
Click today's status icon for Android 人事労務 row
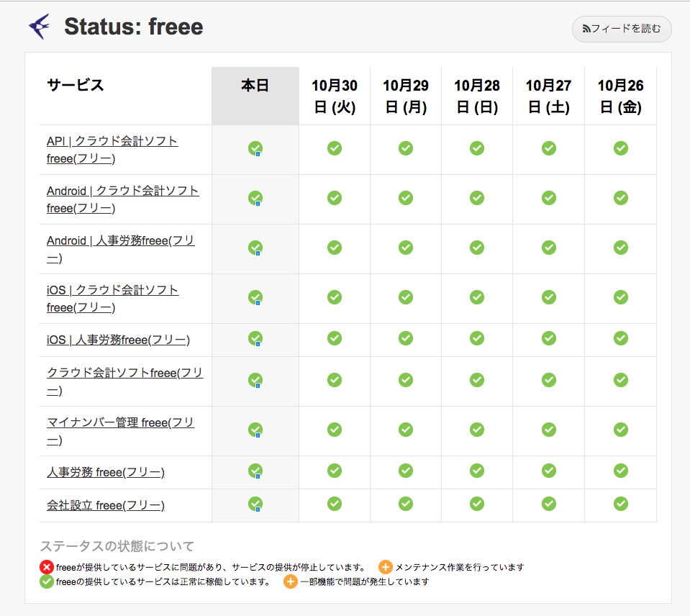(255, 248)
